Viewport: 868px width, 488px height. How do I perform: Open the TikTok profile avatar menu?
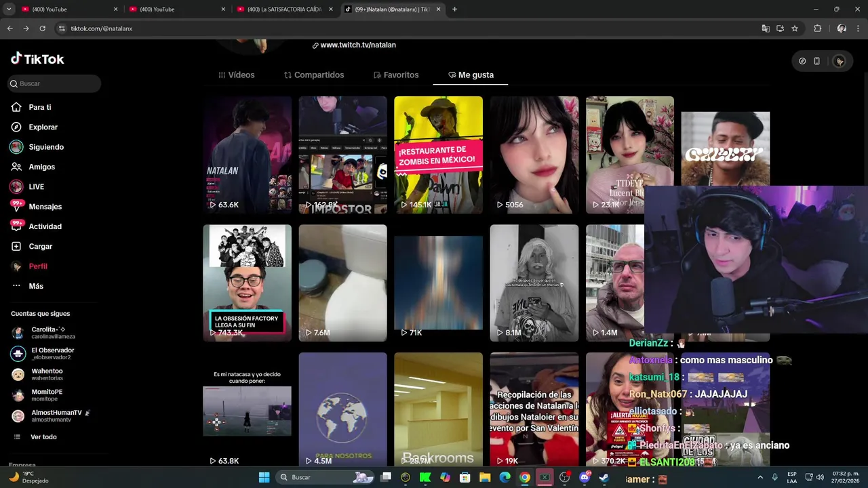coord(840,61)
